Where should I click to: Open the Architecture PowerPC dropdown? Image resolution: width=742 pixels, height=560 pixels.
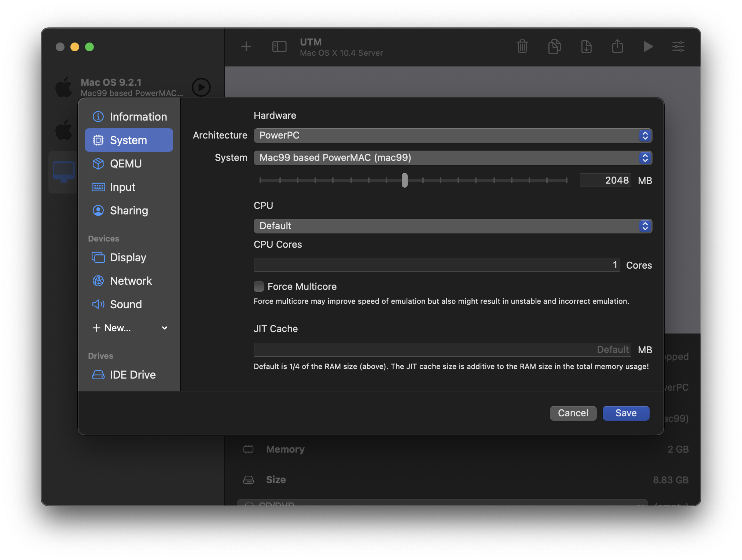click(x=452, y=136)
